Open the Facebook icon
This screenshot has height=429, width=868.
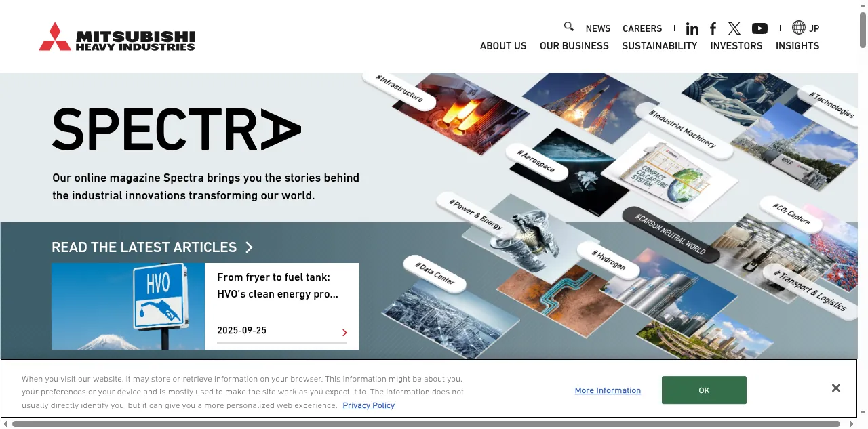[x=713, y=28]
